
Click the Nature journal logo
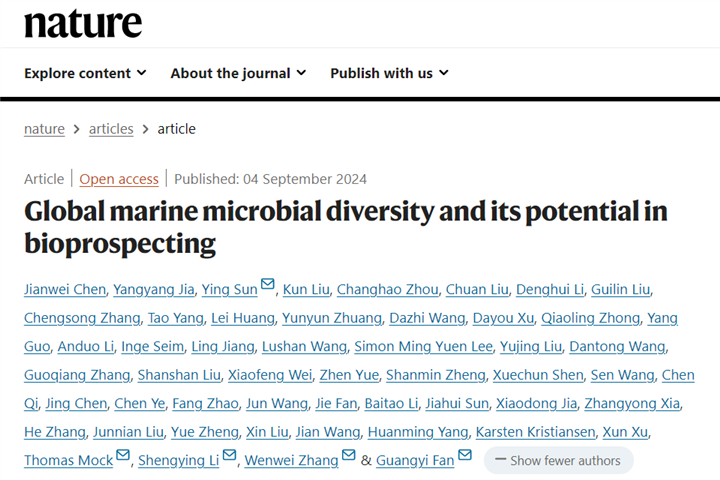pyautogui.click(x=83, y=24)
